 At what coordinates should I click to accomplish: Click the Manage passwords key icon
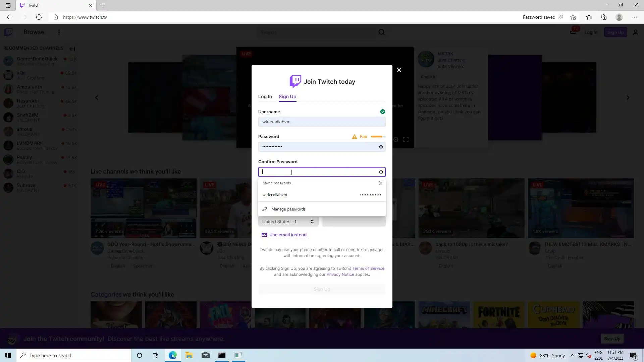[265, 209]
